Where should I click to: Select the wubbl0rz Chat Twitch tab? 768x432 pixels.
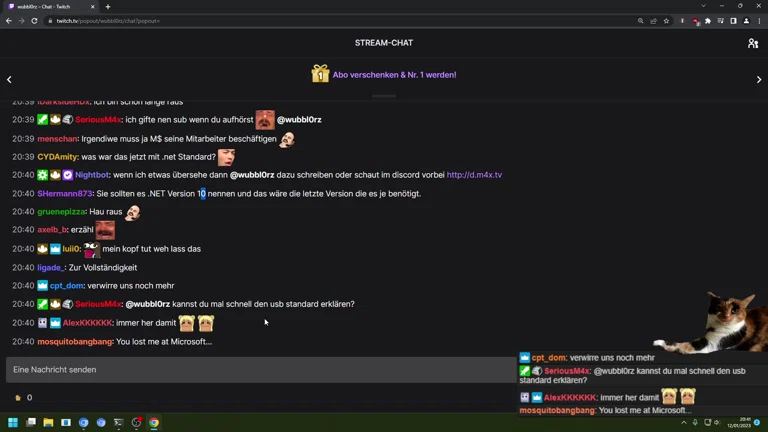click(51, 7)
